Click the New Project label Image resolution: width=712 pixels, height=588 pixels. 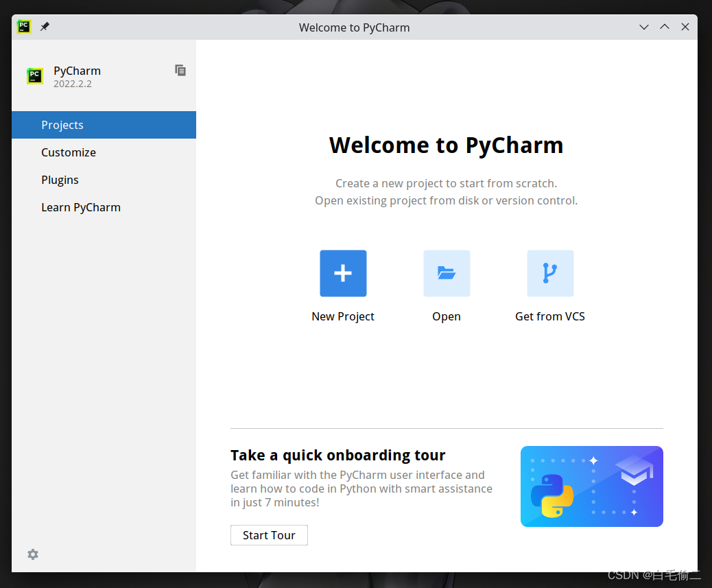[x=343, y=316]
